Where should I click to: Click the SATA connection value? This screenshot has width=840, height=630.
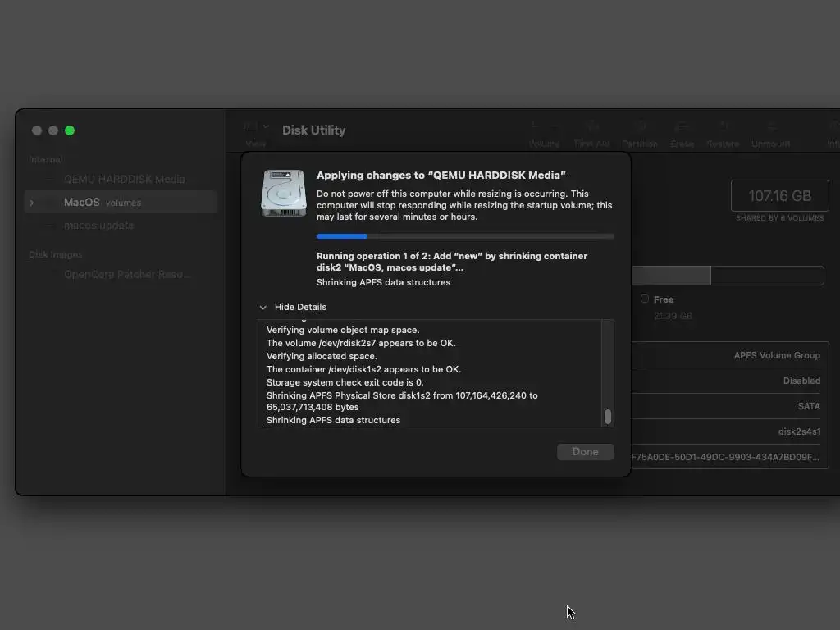pyautogui.click(x=809, y=406)
